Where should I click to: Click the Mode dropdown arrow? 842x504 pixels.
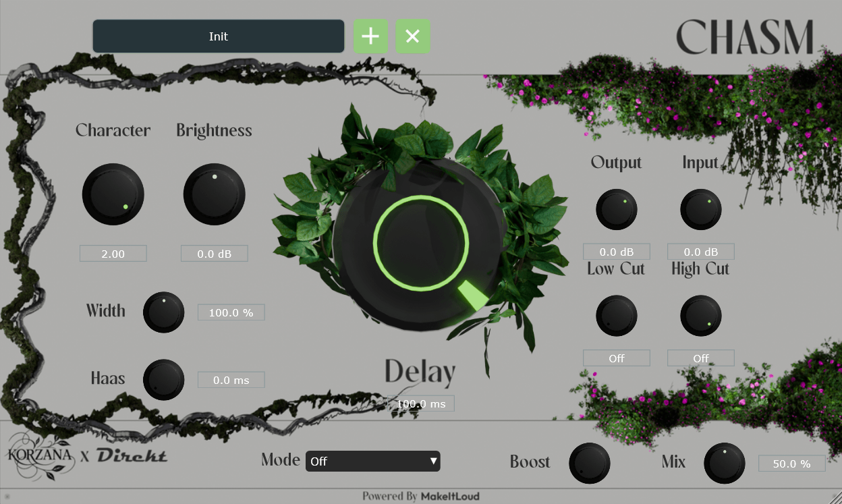pos(433,461)
